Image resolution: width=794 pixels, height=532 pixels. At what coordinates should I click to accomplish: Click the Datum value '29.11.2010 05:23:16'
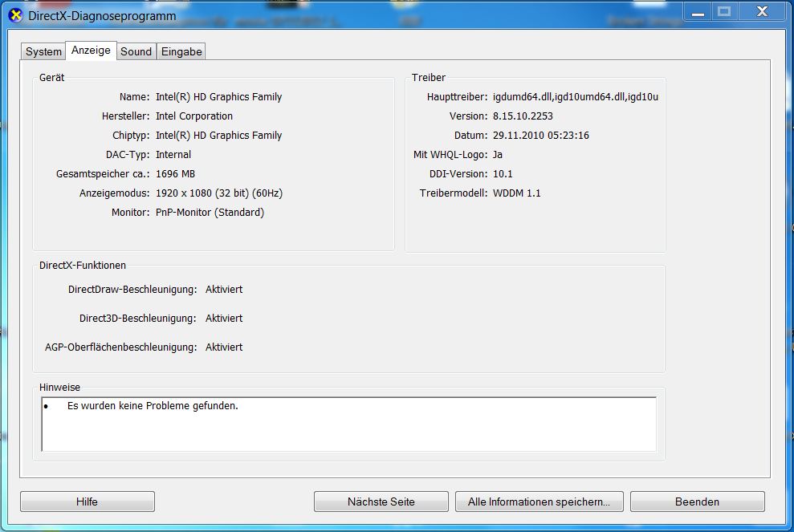(541, 135)
